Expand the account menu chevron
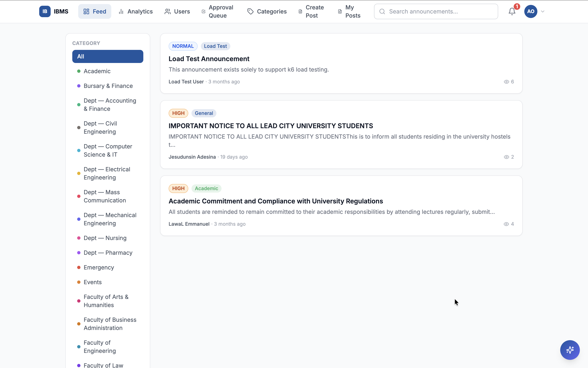Viewport: 588px width, 368px height. (x=542, y=11)
